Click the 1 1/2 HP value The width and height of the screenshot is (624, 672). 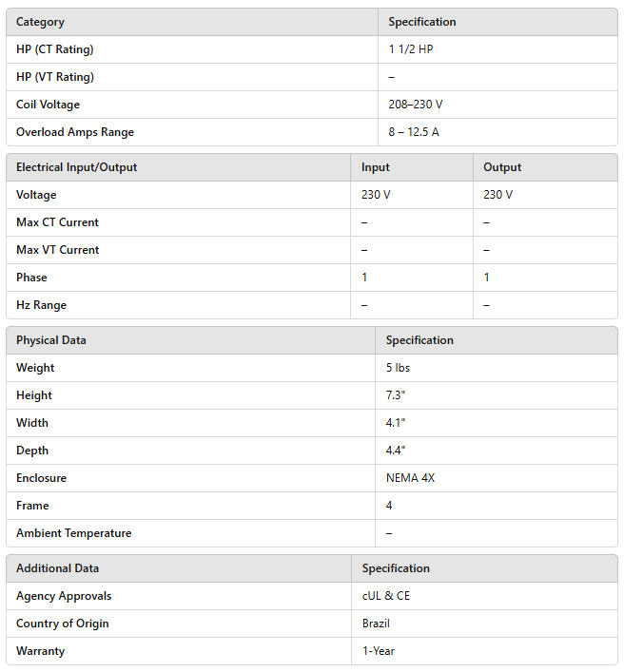click(411, 49)
